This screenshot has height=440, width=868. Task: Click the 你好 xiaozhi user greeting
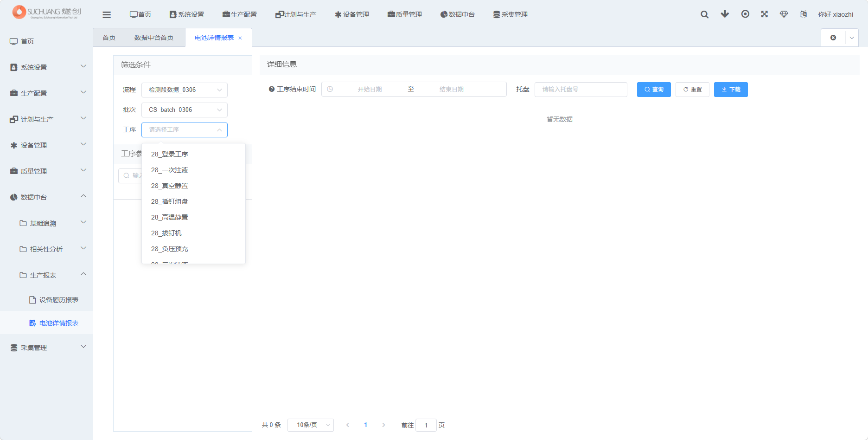click(836, 14)
